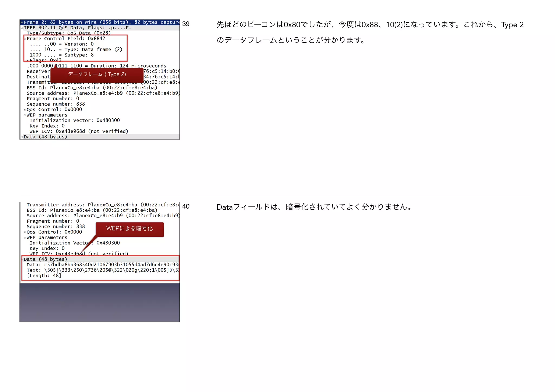The image size is (555, 392).
Task: Click the note text beginning Dataフィールドは
Action: click(x=314, y=207)
